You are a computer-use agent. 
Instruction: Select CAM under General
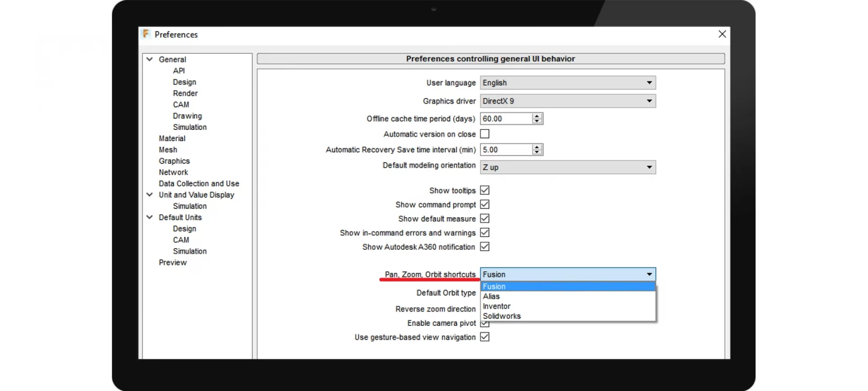click(181, 105)
